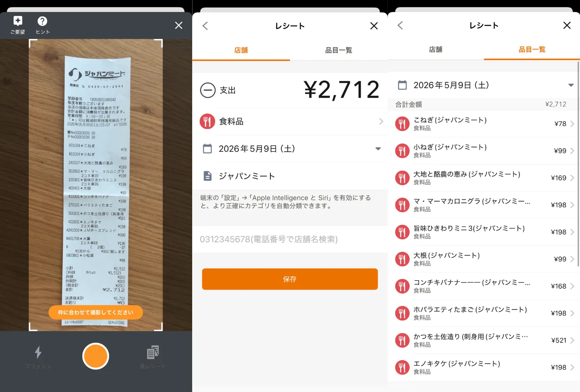Expand date dropdown in middle screen
Screen dimensions: 580x392
tap(378, 148)
